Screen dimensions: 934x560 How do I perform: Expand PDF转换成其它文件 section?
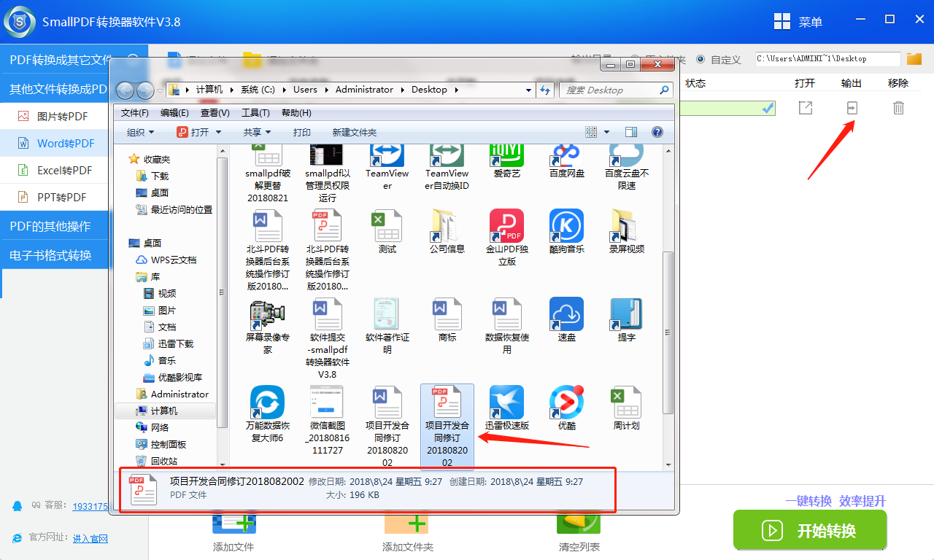74,60
